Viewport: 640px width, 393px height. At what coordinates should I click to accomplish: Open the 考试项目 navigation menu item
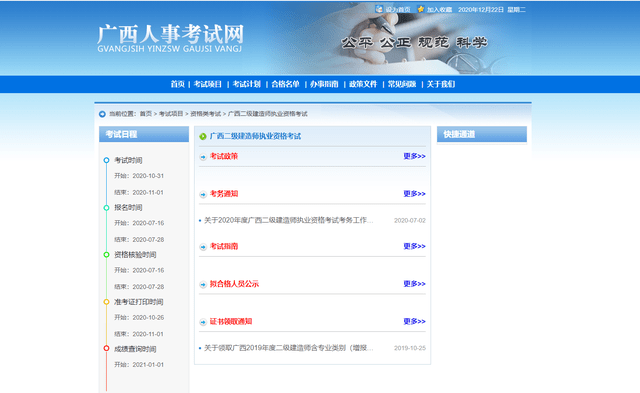[x=208, y=84]
